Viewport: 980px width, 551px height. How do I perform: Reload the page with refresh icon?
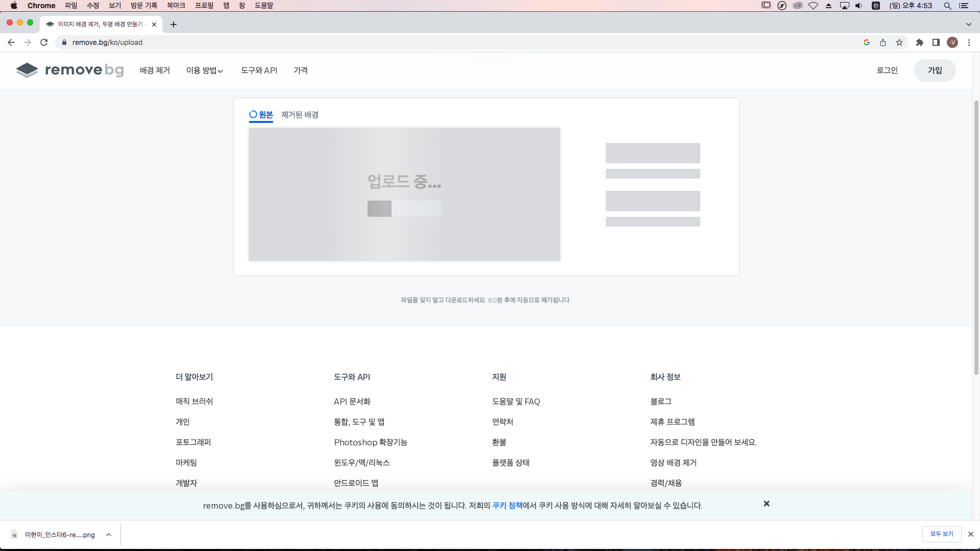click(44, 42)
